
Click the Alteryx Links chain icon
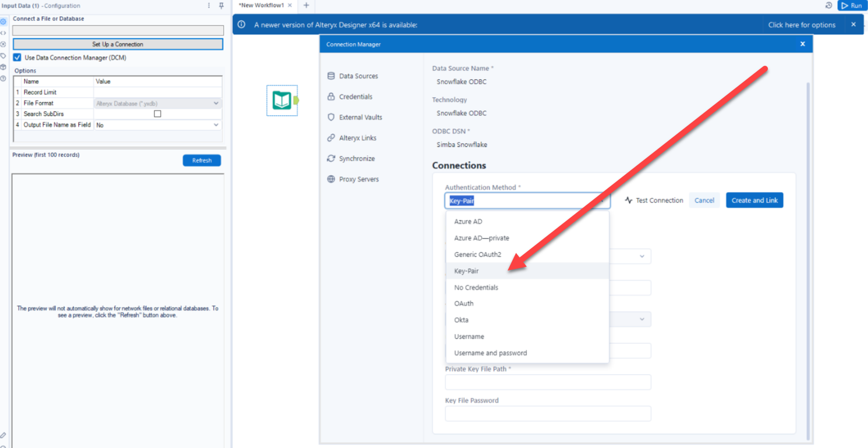point(331,138)
